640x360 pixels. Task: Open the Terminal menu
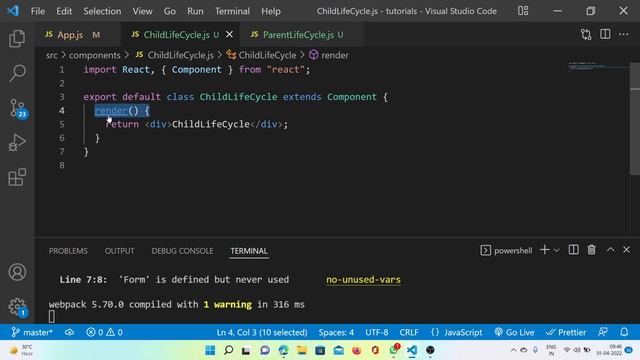232,11
